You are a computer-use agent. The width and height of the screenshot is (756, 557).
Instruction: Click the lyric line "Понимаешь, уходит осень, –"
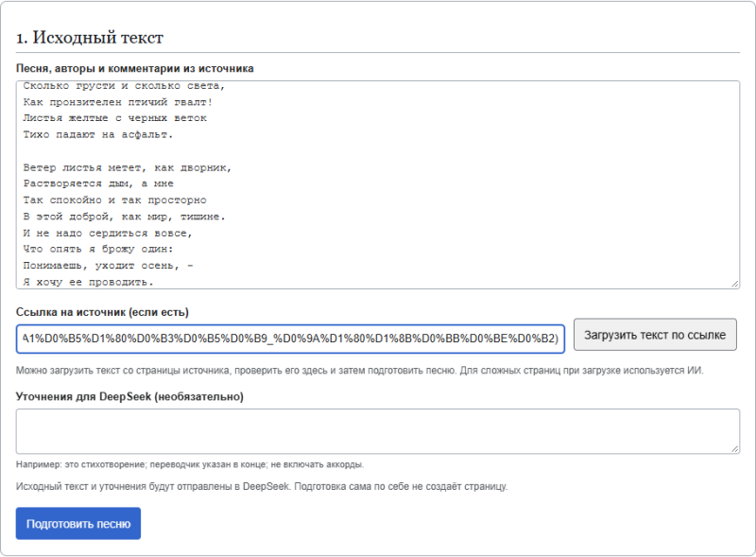pyautogui.click(x=108, y=266)
